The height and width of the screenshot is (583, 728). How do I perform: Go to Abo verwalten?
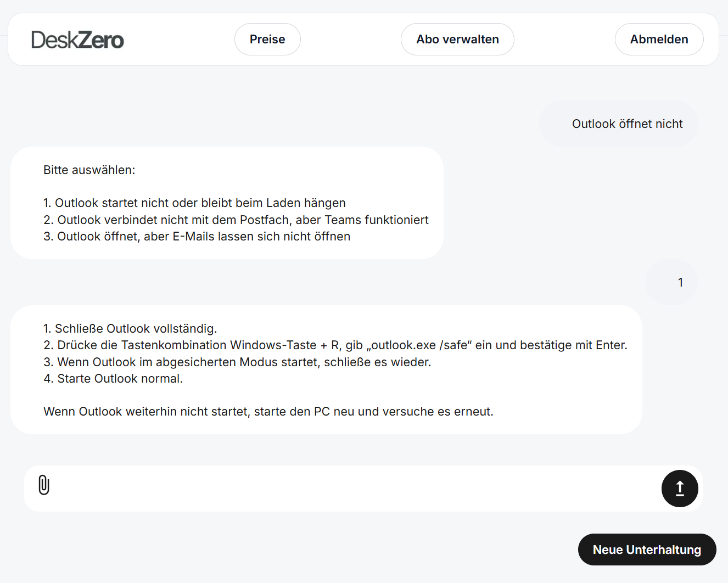pyautogui.click(x=457, y=40)
